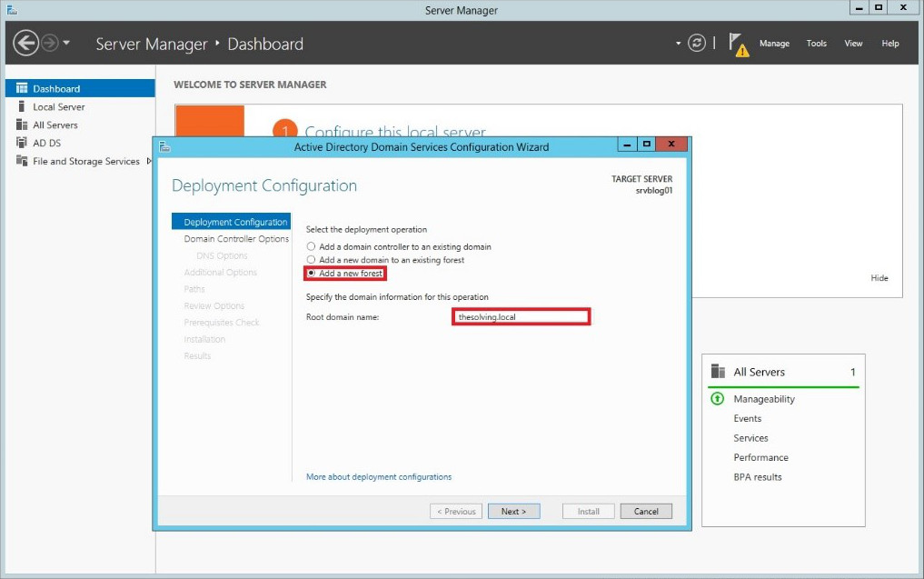
Task: Click the File and Storage Services icon
Action: coord(22,160)
